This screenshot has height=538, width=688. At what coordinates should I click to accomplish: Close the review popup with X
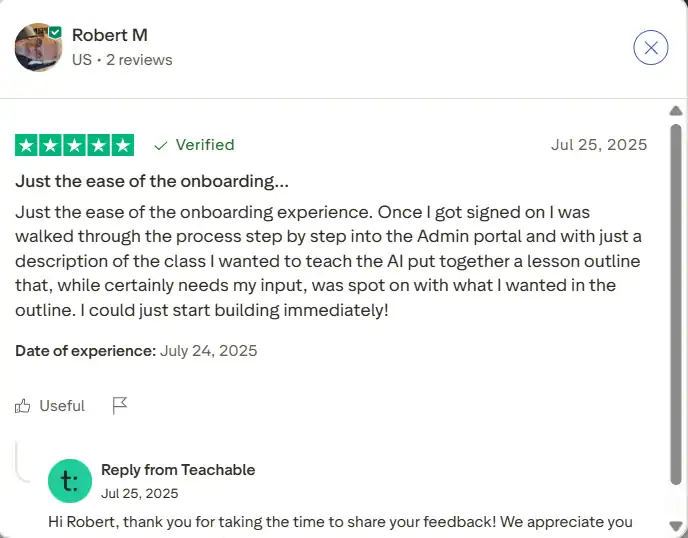click(x=651, y=47)
